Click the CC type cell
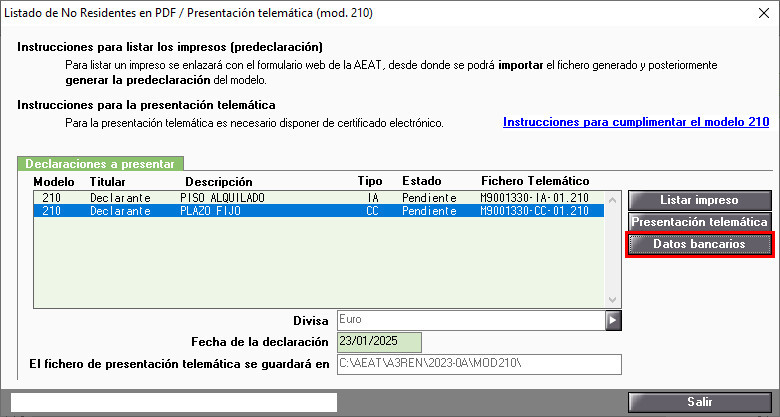This screenshot has width=780, height=417. pyautogui.click(x=373, y=210)
